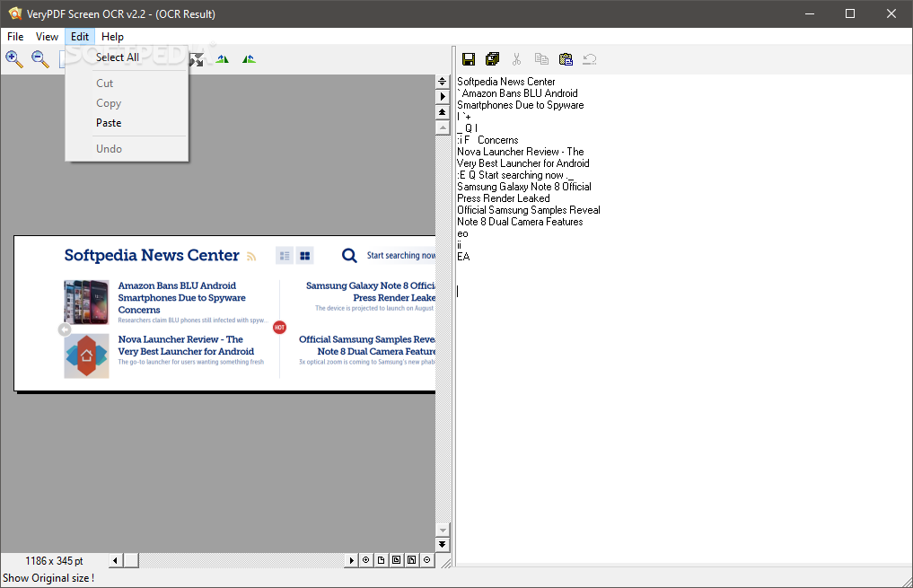Click the Save All stacked floppy disks icon
913x588 pixels.
point(493,59)
